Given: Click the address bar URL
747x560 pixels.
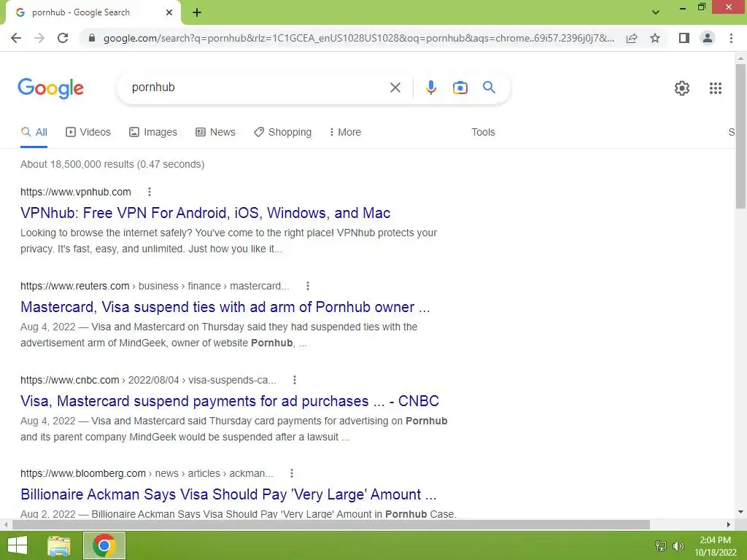Looking at the screenshot, I should click(x=358, y=38).
